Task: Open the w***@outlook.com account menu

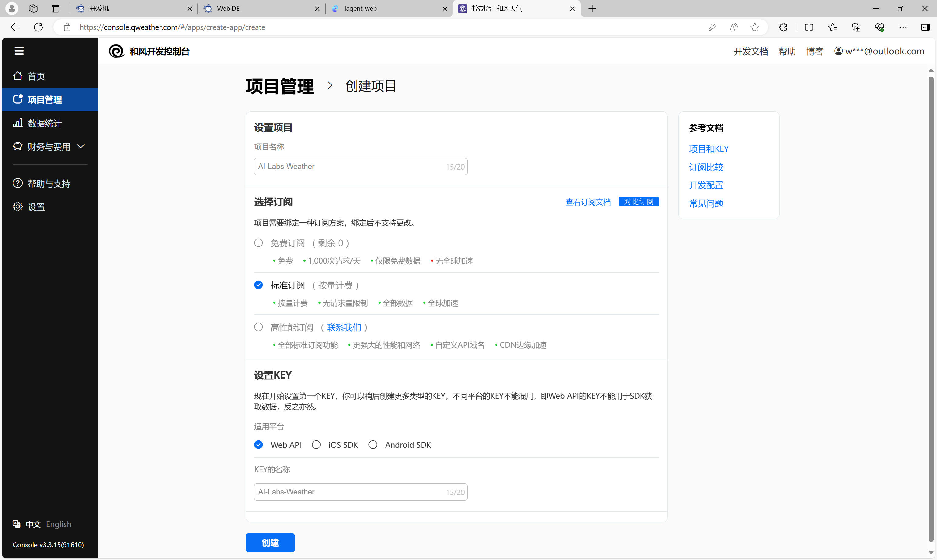Action: [879, 51]
